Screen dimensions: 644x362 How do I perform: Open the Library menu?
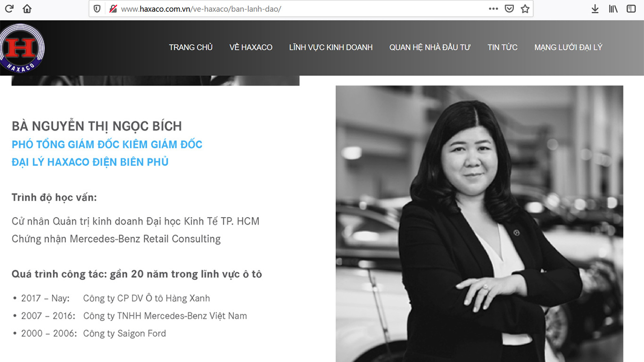tap(612, 8)
